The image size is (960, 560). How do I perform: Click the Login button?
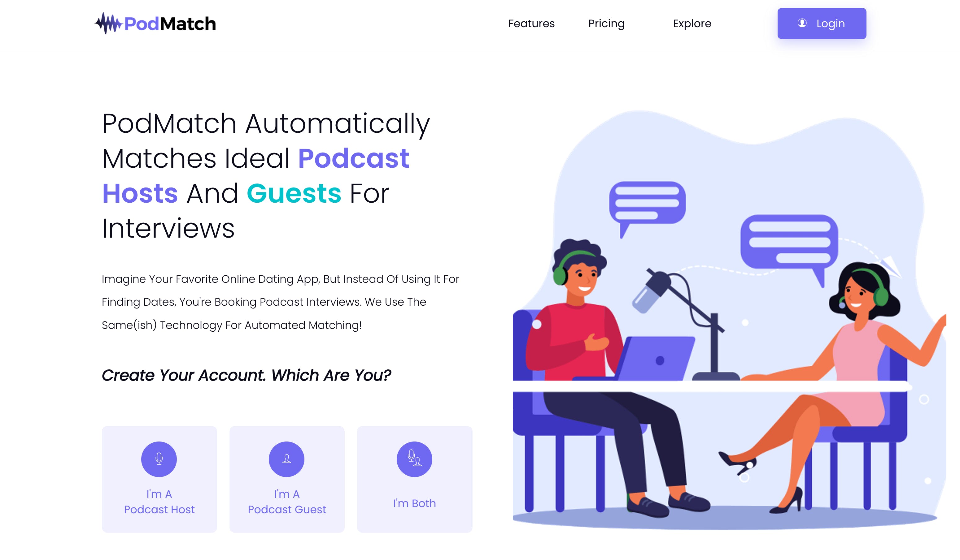[821, 23]
